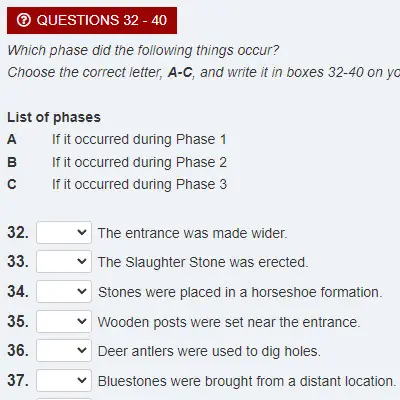The height and width of the screenshot is (400, 400).
Task: Open the answer dropdown for question 36
Action: (x=64, y=350)
